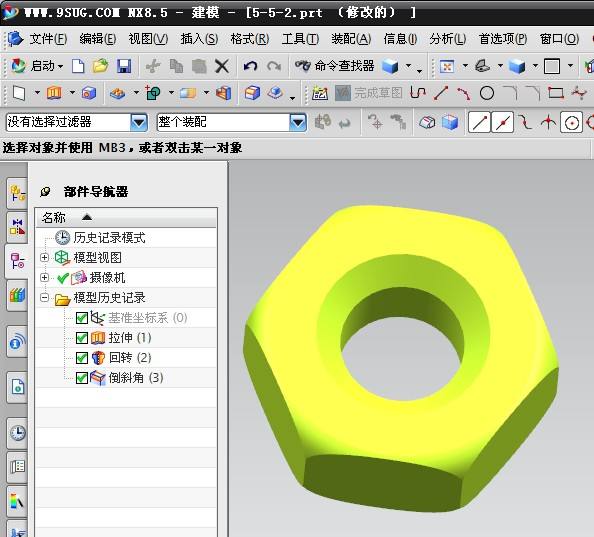The width and height of the screenshot is (594, 537).
Task: Toggle the midpoint snap point button
Action: tap(503, 122)
